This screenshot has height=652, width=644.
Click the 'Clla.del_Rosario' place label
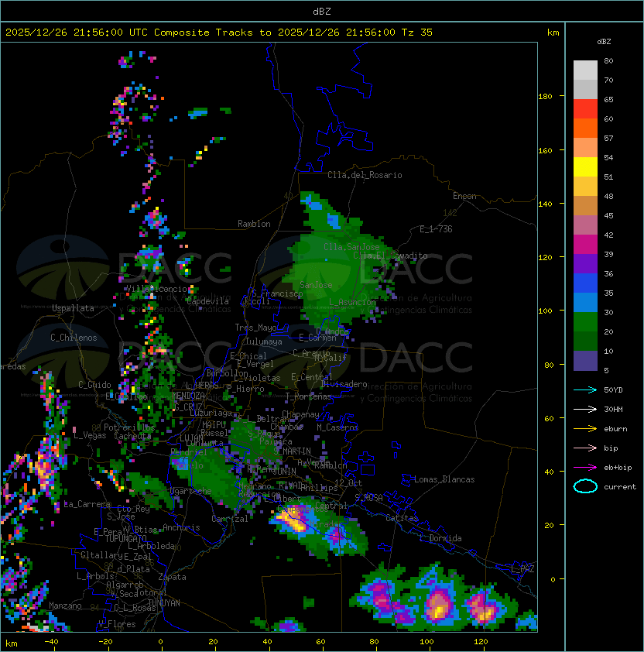pos(365,175)
